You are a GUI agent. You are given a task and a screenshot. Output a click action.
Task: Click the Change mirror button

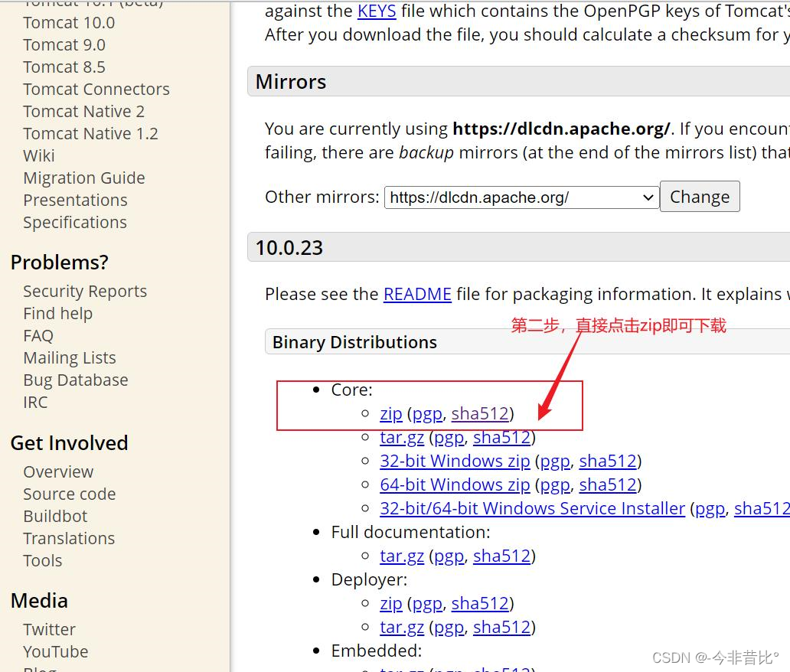pos(700,197)
